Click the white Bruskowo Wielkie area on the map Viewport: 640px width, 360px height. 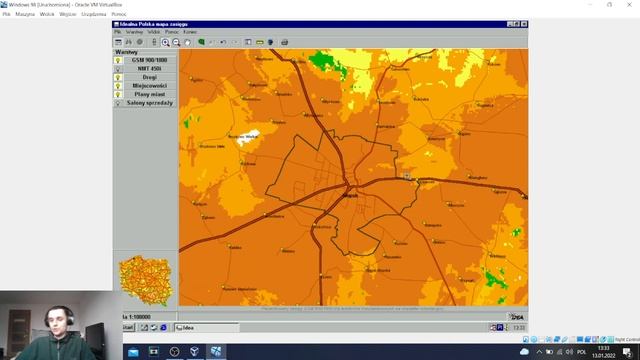248,137
